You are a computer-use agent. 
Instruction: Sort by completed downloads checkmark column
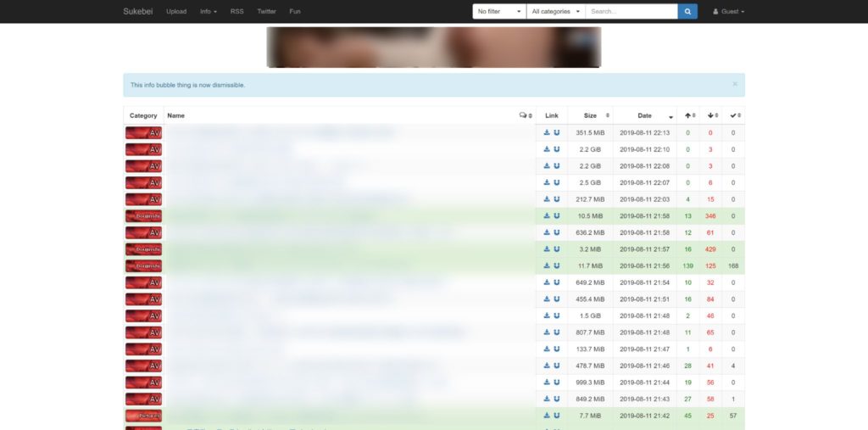(x=734, y=115)
